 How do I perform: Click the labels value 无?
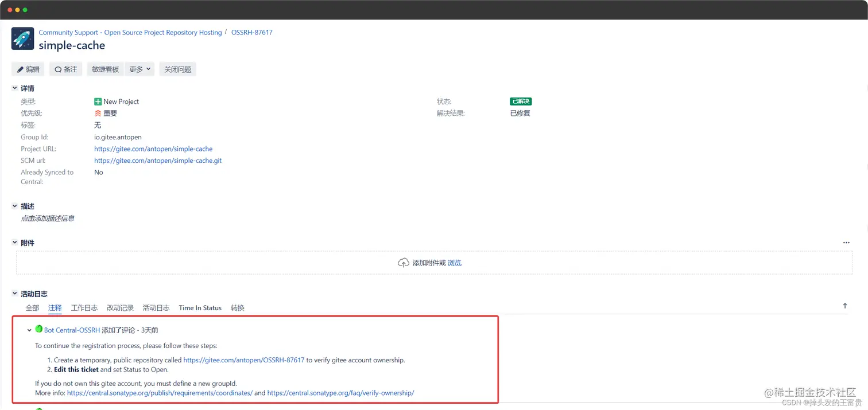(98, 125)
